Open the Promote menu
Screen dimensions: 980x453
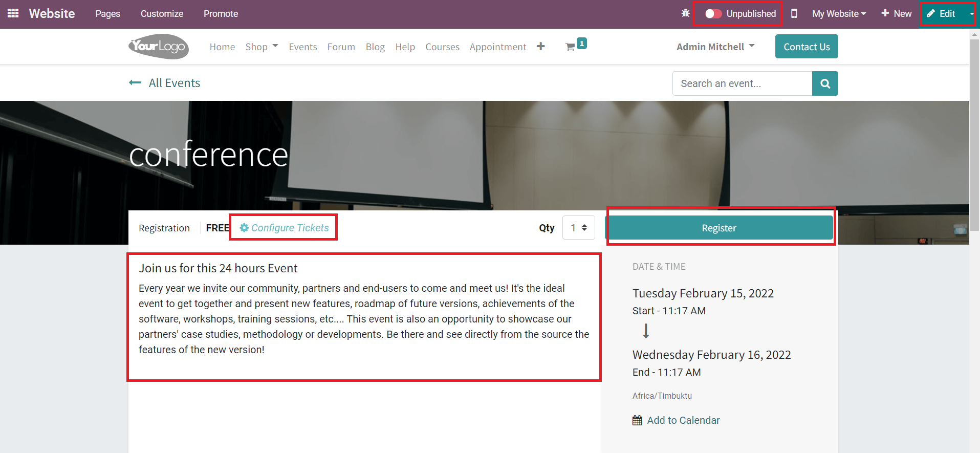pyautogui.click(x=221, y=14)
